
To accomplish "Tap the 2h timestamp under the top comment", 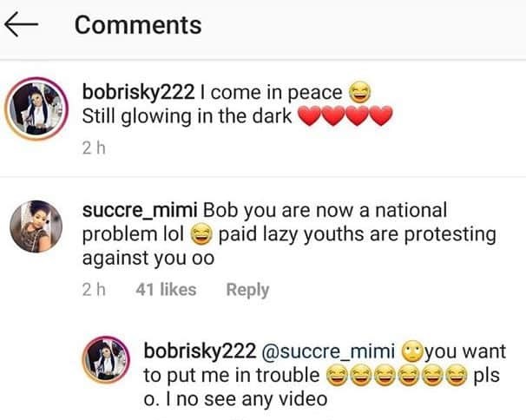I will tap(93, 148).
